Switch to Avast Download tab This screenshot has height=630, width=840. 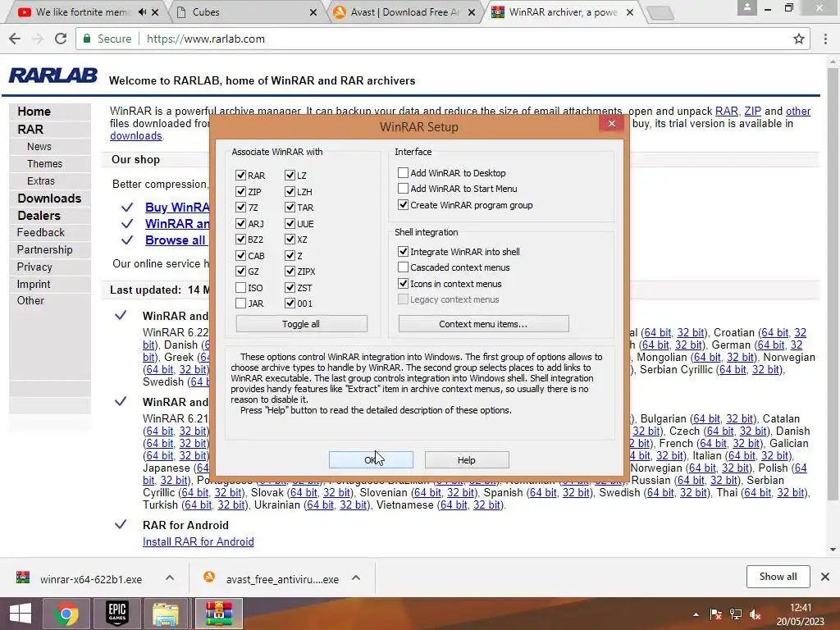click(x=404, y=11)
